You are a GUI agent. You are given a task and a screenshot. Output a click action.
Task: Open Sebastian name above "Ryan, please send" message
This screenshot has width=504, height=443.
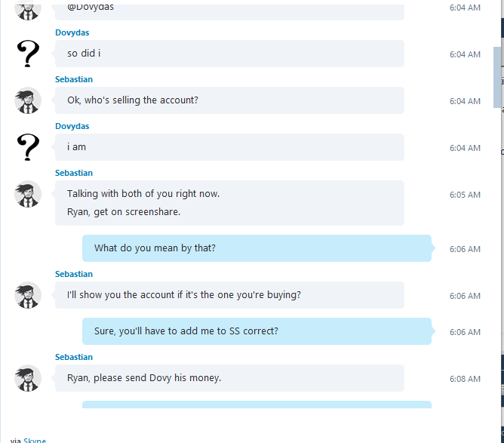click(74, 357)
